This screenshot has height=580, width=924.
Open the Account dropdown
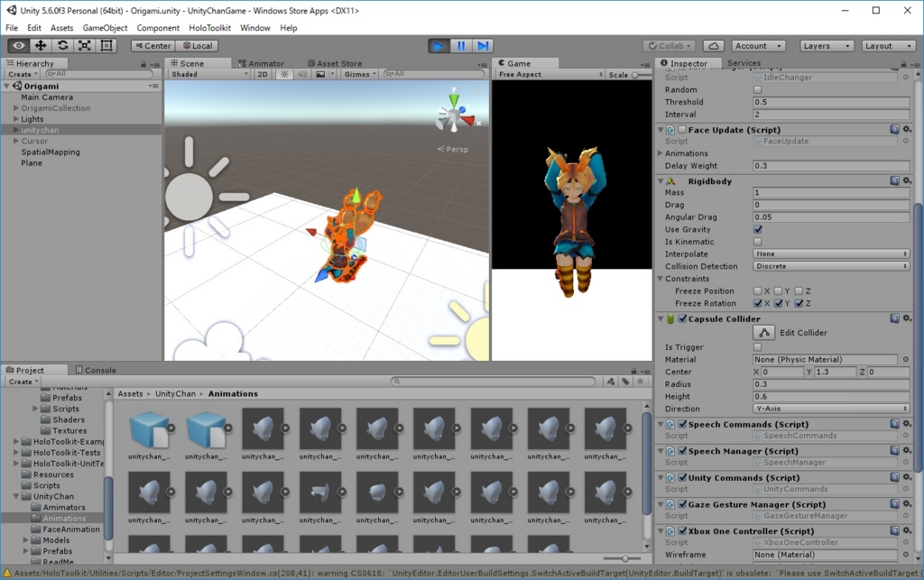coord(758,46)
